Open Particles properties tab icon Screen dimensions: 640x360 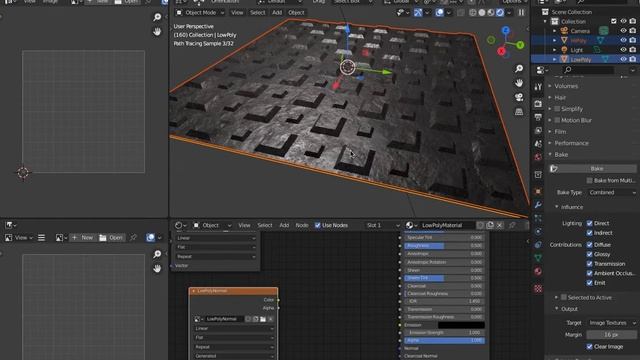tap(538, 218)
